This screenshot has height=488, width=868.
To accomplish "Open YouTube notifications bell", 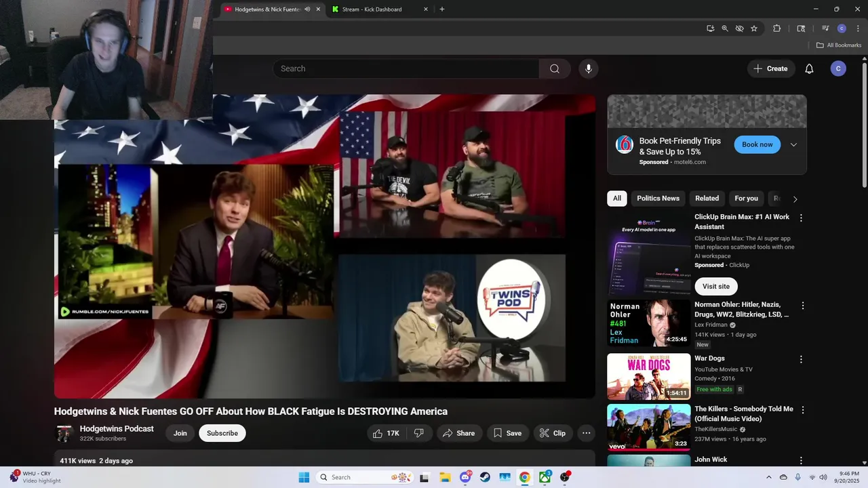I will click(809, 68).
